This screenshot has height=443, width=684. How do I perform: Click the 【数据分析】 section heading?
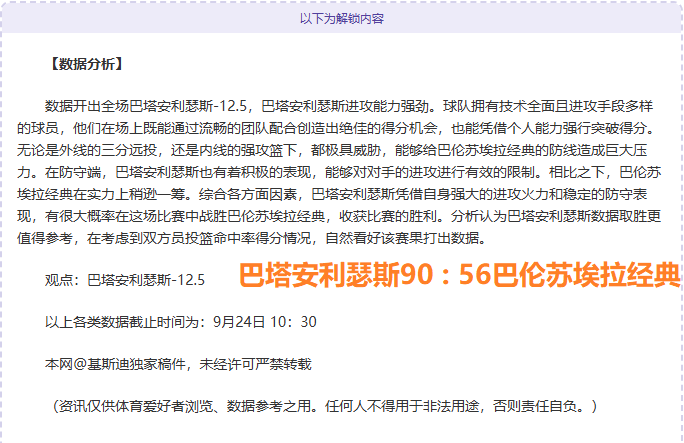[86, 64]
